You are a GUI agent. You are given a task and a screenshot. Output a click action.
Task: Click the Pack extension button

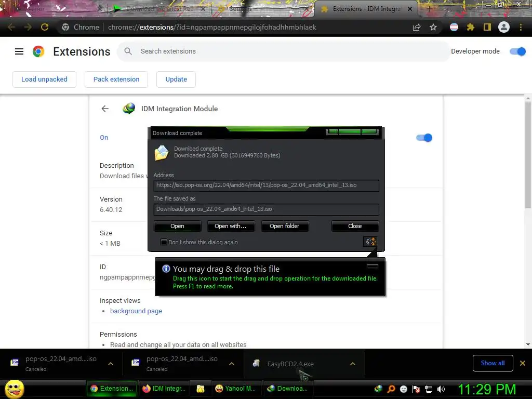pyautogui.click(x=116, y=79)
